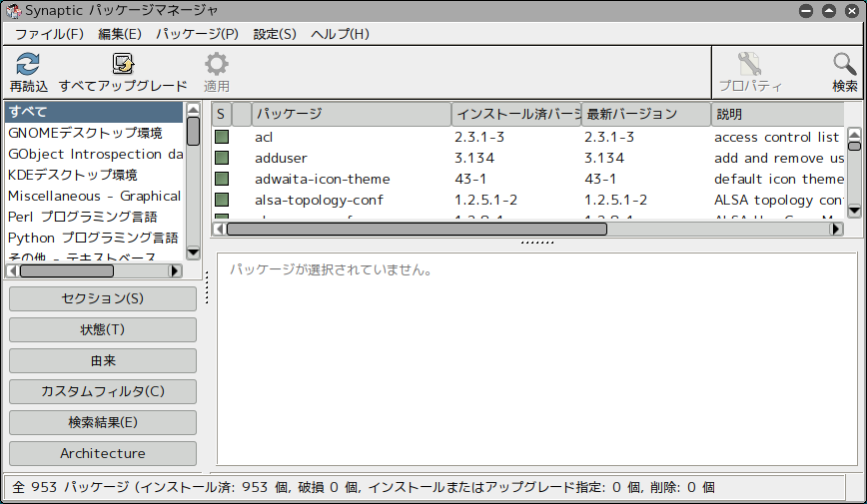Open the パッケージ(P) menu
This screenshot has height=504, width=867.
[x=197, y=34]
